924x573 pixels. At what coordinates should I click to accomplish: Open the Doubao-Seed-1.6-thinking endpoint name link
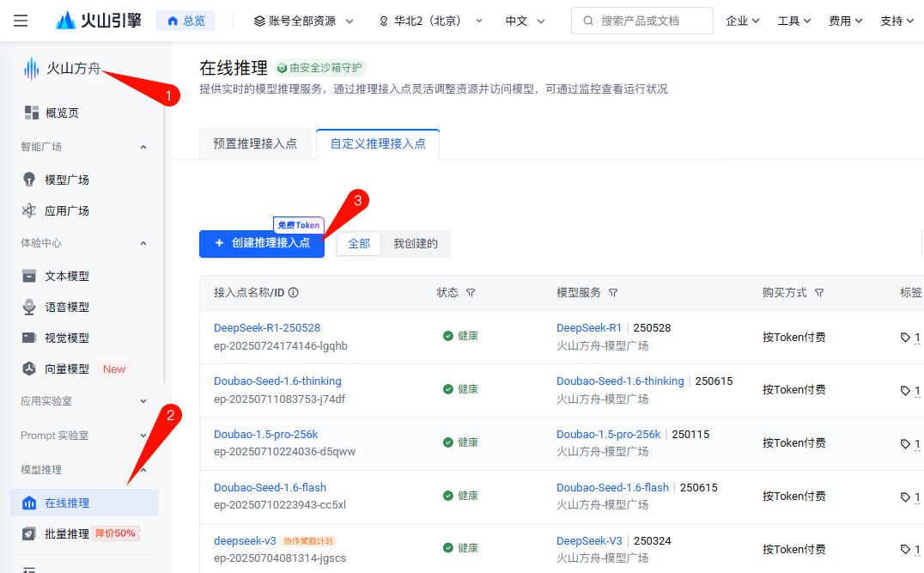point(277,381)
